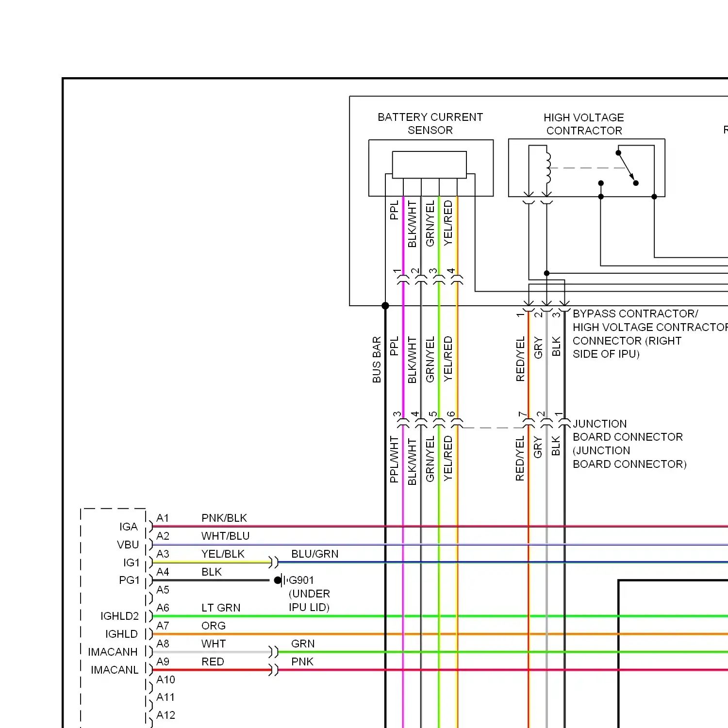Screen dimensions: 728x728
Task: Click pin label A7
Action: [x=163, y=626]
